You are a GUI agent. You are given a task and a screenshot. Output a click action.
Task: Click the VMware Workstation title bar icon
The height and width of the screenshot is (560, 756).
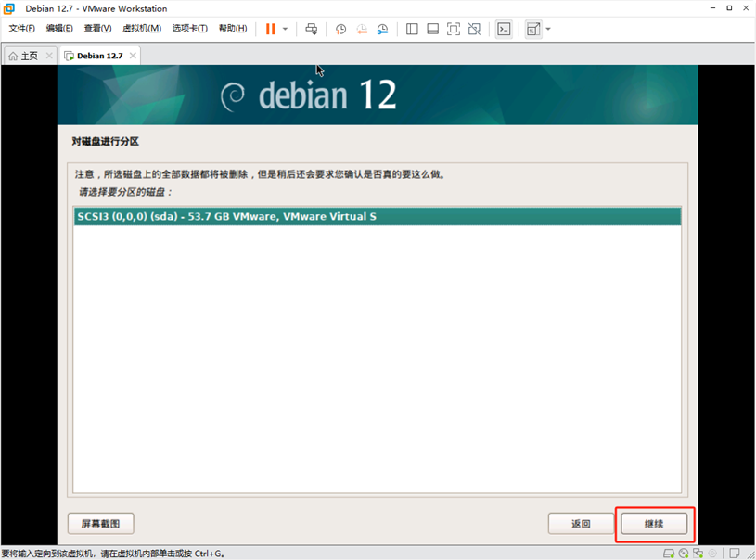click(x=9, y=8)
